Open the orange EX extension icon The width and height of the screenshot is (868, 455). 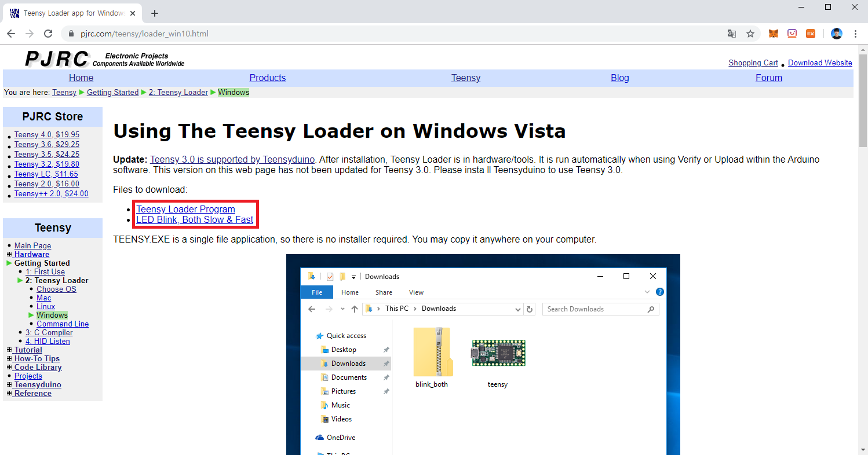pos(811,34)
